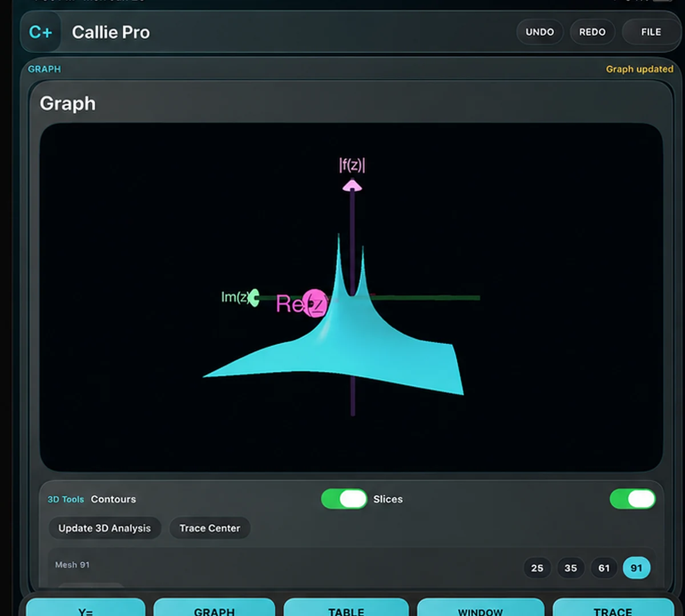Screen dimensions: 685x616
Task: Toggle the Contours switch
Action: point(344,499)
